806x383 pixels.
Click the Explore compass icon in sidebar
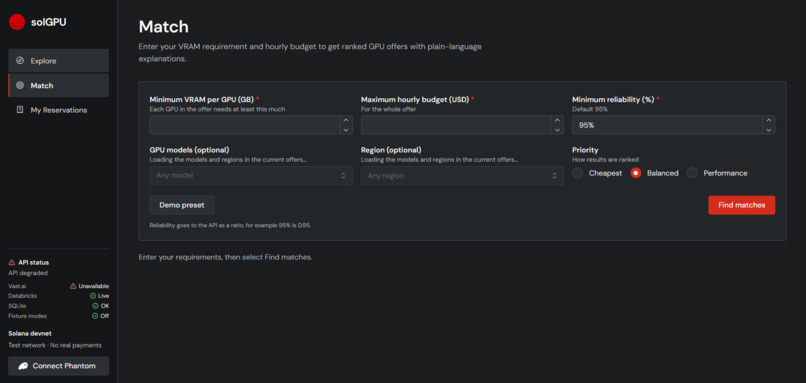pyautogui.click(x=20, y=61)
